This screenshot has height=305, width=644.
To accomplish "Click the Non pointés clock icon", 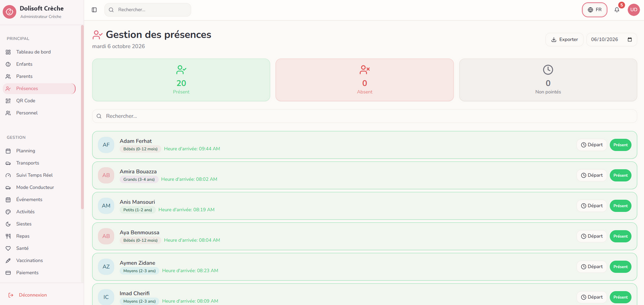I will pyautogui.click(x=548, y=70).
